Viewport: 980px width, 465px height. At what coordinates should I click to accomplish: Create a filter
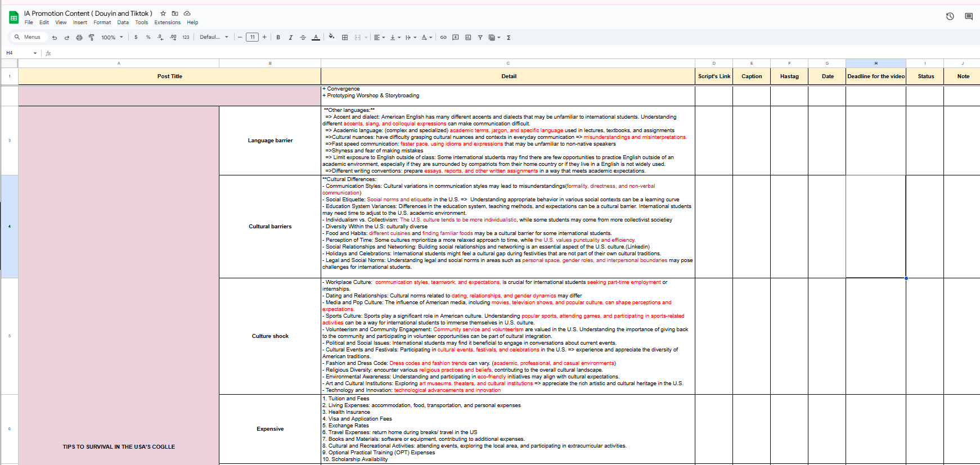[480, 38]
